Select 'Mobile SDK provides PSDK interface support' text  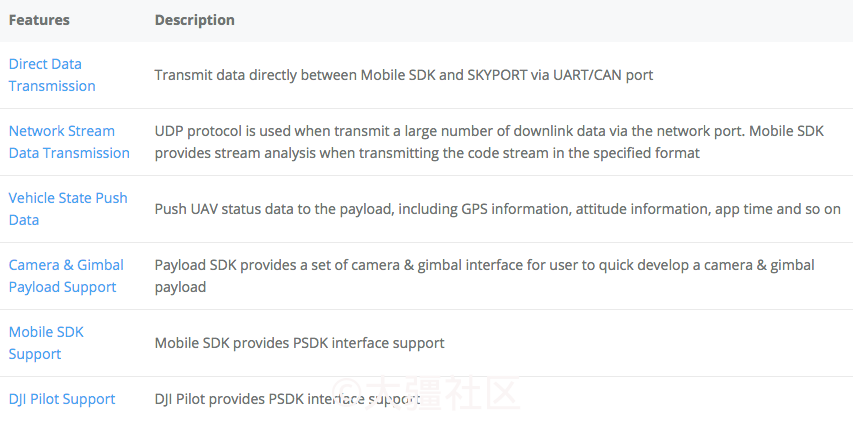pyautogui.click(x=300, y=343)
